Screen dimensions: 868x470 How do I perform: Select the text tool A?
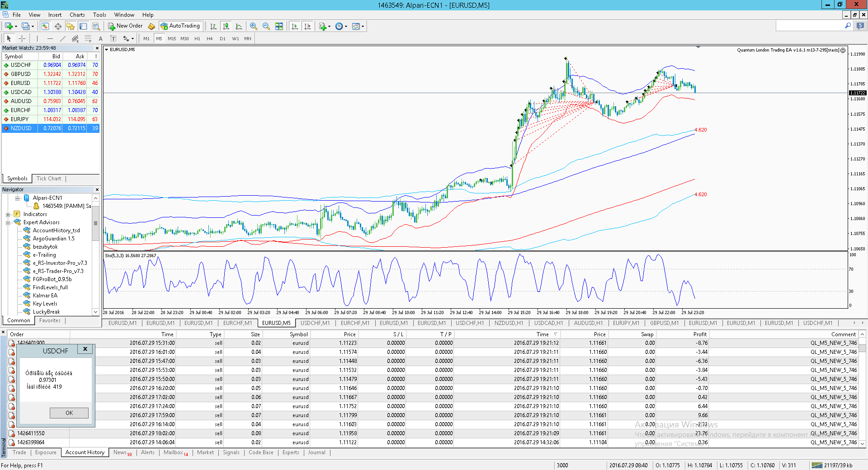100,38
